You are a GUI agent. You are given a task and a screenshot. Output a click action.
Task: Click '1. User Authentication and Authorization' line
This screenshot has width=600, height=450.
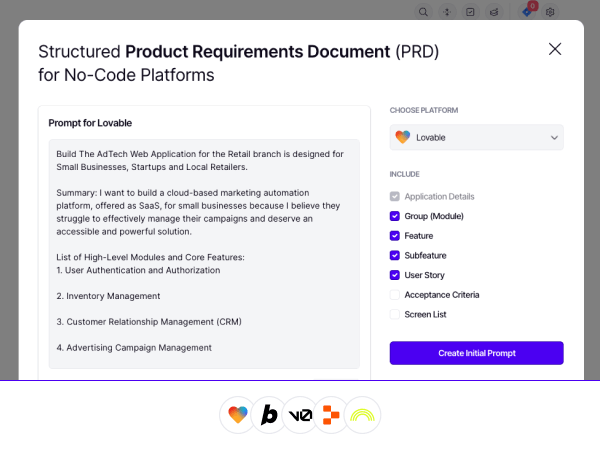[138, 270]
